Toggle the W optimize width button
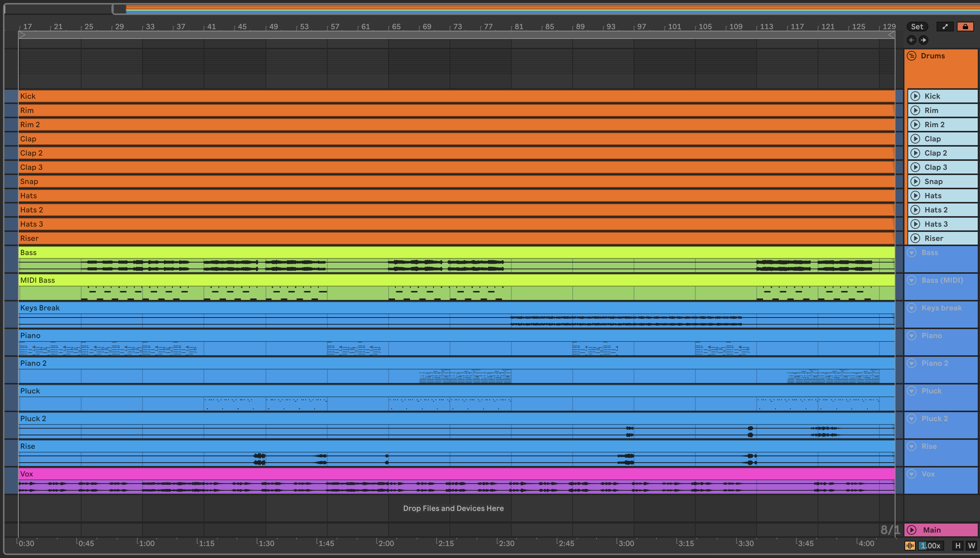980x558 pixels. click(971, 546)
